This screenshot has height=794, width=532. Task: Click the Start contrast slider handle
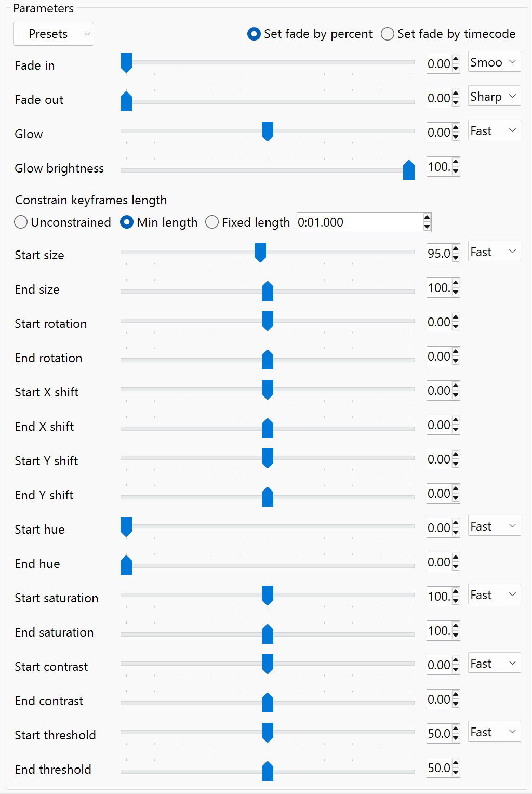coord(268,664)
